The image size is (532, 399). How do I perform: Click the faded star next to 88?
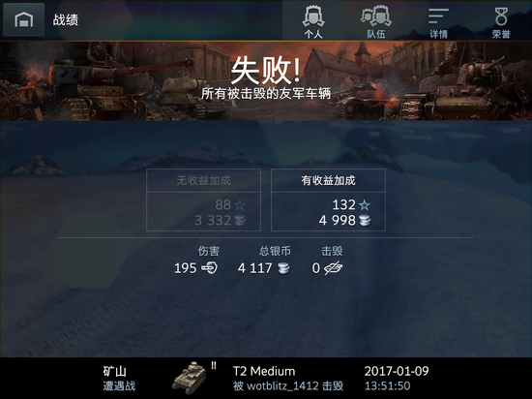(x=240, y=205)
